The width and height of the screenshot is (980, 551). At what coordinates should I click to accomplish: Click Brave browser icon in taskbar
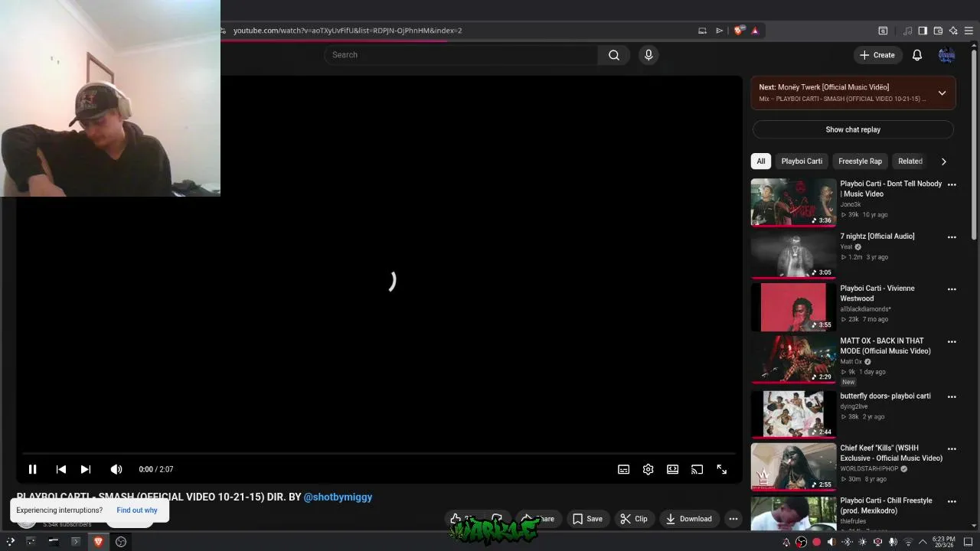(98, 542)
